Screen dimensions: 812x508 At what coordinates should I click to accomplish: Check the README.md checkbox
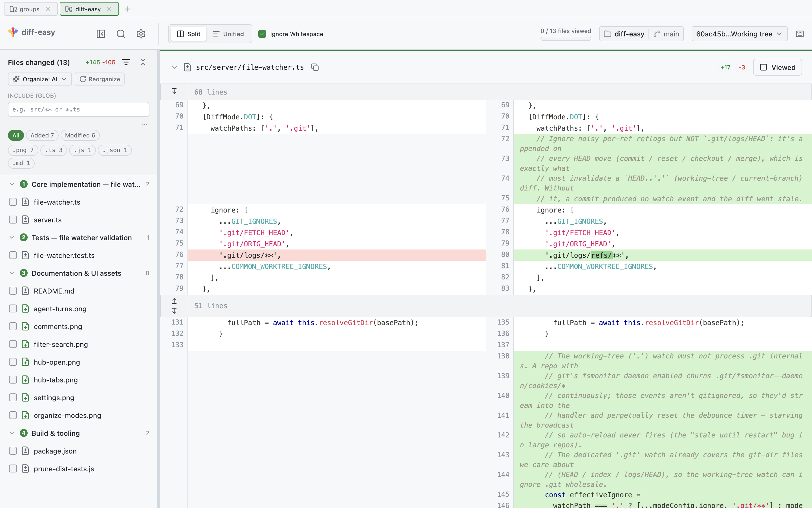13,291
